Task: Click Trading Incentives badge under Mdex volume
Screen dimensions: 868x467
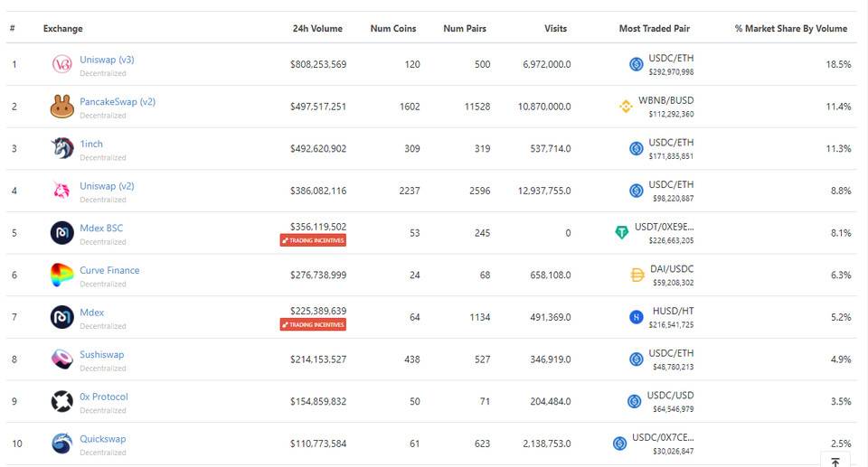Action: coord(313,324)
